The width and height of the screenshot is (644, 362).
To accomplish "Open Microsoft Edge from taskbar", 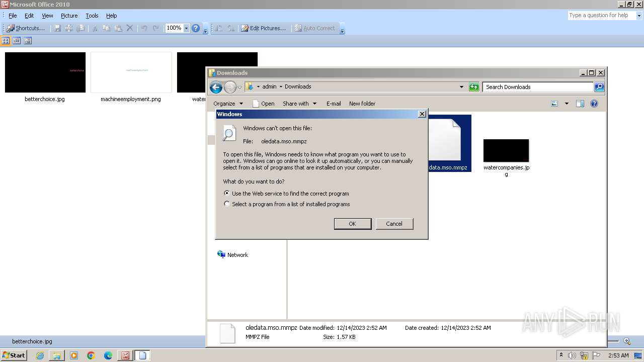I will (108, 355).
